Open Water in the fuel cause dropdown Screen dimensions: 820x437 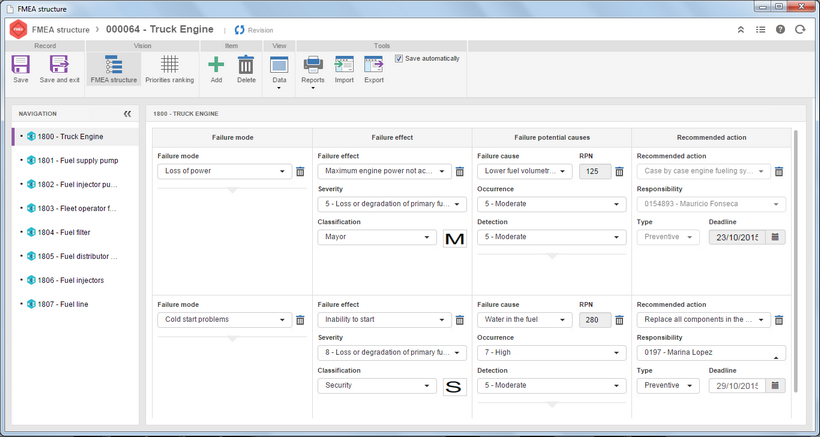point(525,319)
